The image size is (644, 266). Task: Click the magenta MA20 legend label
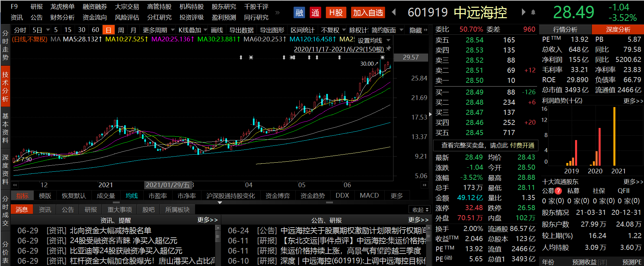(173, 39)
